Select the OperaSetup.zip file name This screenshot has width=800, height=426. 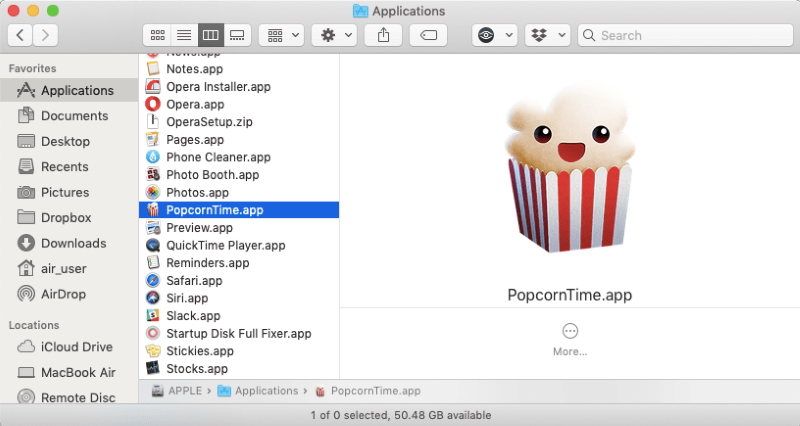tap(209, 122)
